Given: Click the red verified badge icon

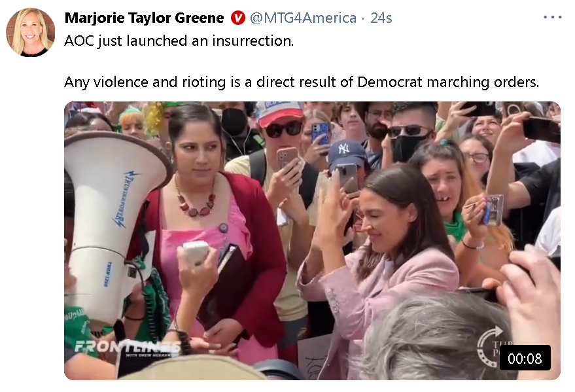Looking at the screenshot, I should click(x=237, y=18).
